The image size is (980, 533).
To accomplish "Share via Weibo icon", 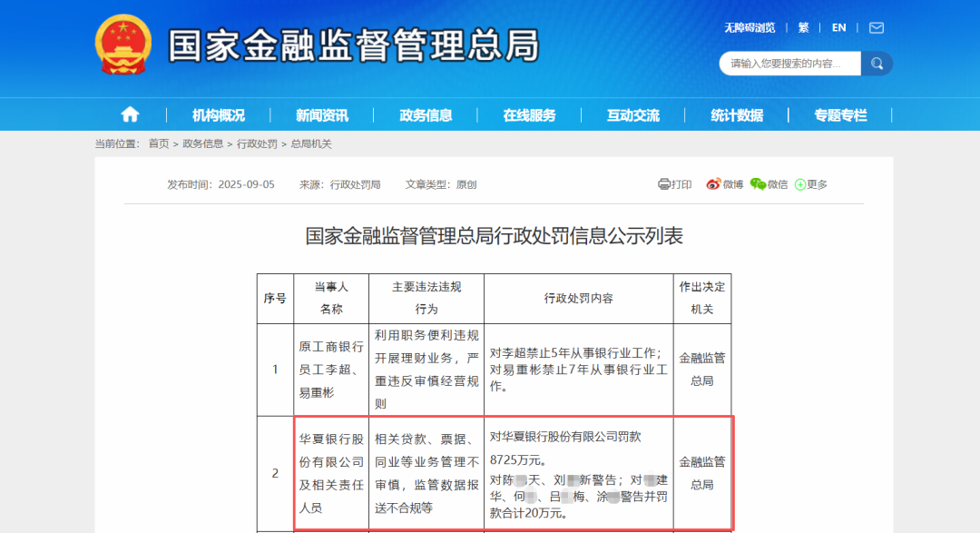I will click(713, 184).
